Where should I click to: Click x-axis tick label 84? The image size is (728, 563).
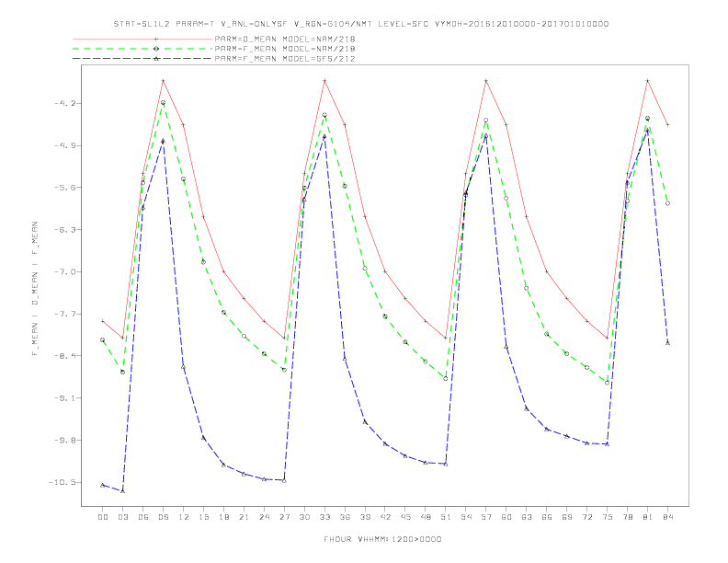(x=667, y=517)
